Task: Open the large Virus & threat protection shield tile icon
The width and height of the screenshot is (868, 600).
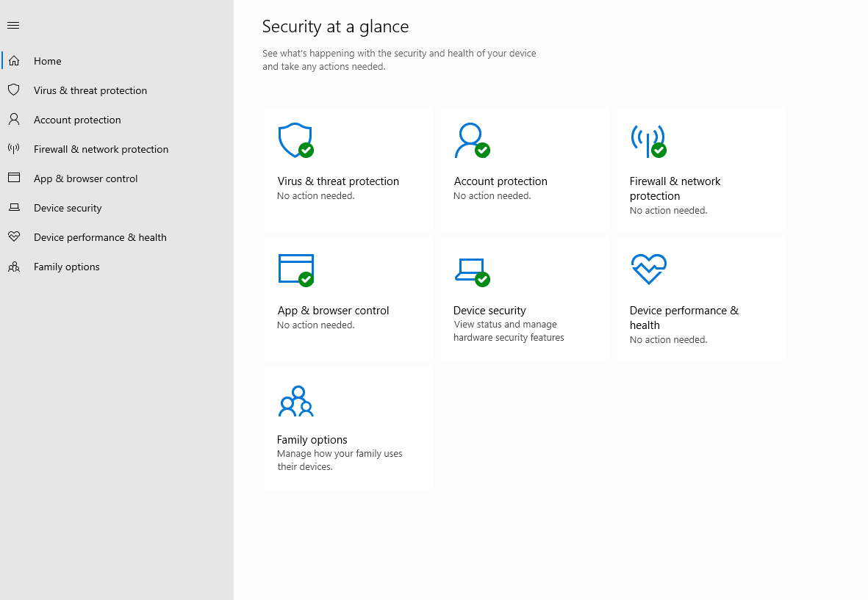Action: point(295,140)
